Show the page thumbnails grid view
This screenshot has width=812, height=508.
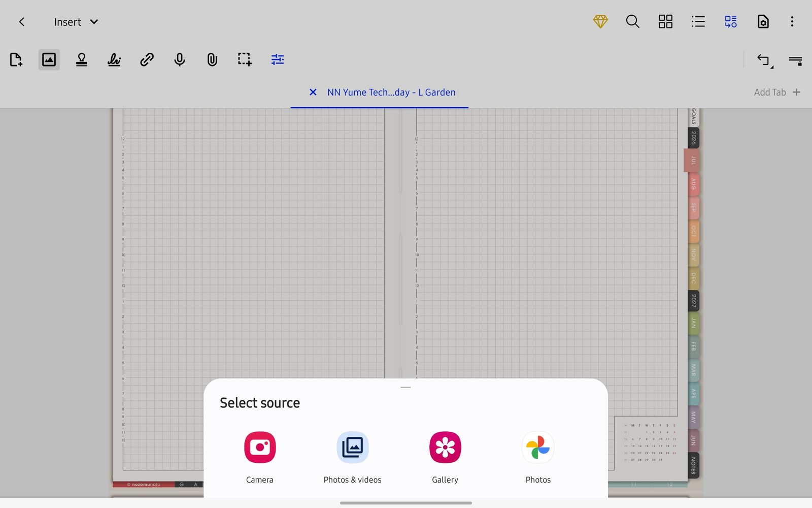pyautogui.click(x=665, y=21)
